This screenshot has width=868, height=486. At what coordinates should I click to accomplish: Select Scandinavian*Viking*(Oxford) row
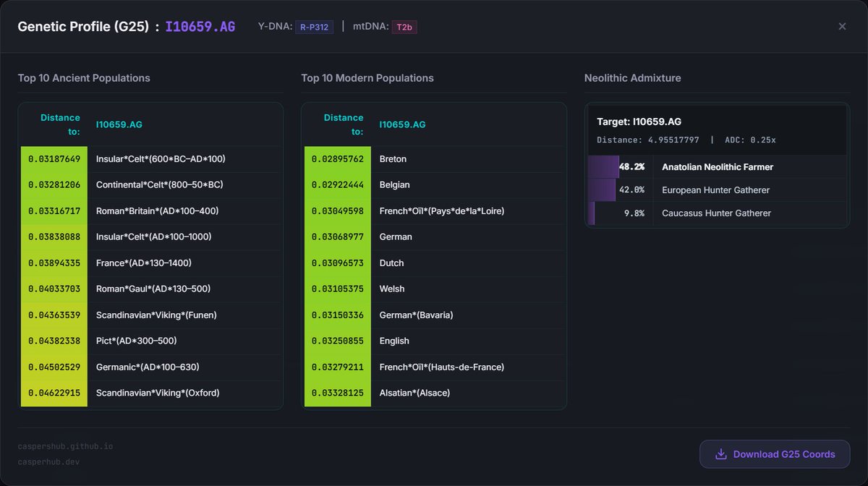click(x=150, y=393)
